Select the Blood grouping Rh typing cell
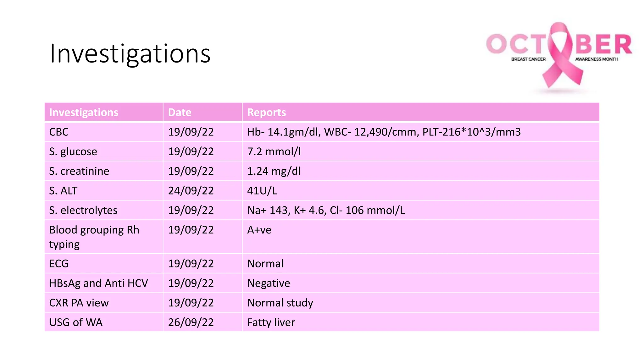644x362 pixels. [x=104, y=237]
